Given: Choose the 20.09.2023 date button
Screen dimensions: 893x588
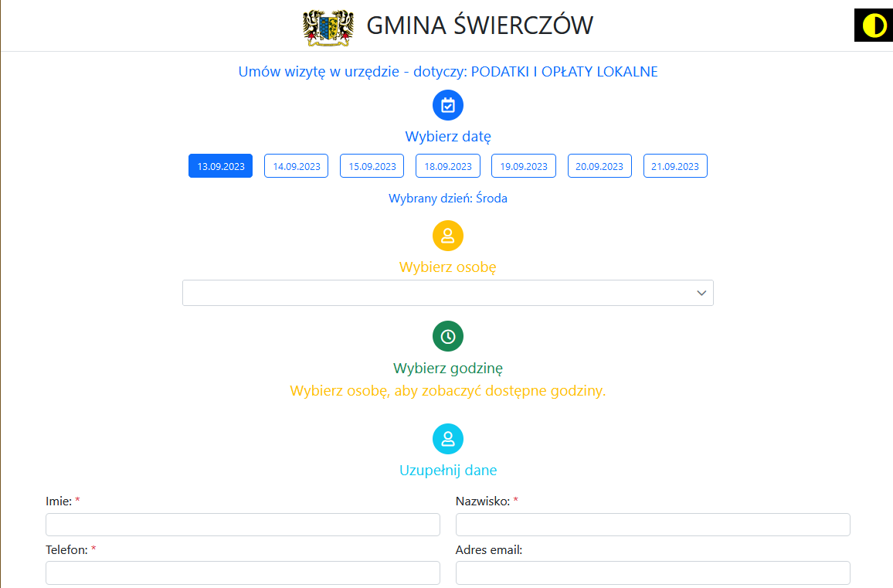Looking at the screenshot, I should pyautogui.click(x=599, y=166).
